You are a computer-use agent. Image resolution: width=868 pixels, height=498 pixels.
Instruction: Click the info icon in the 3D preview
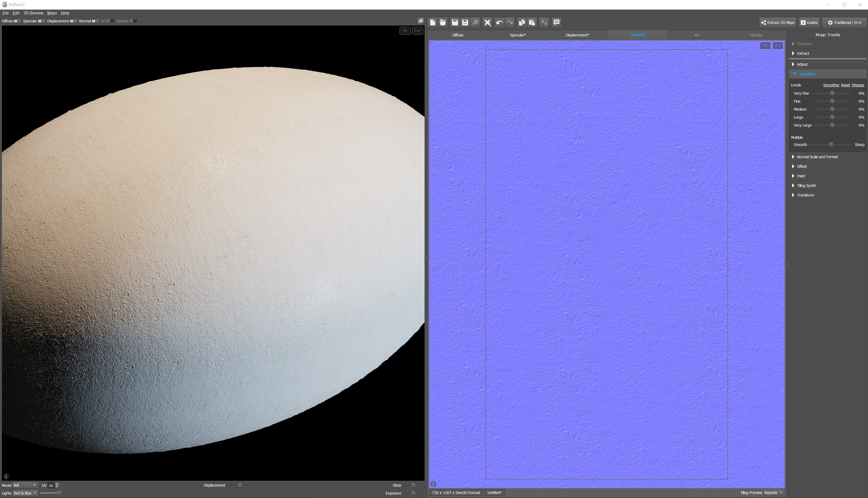(x=6, y=476)
